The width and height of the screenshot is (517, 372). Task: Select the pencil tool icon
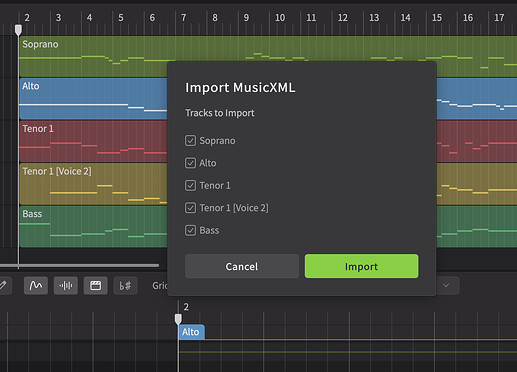tap(3, 285)
